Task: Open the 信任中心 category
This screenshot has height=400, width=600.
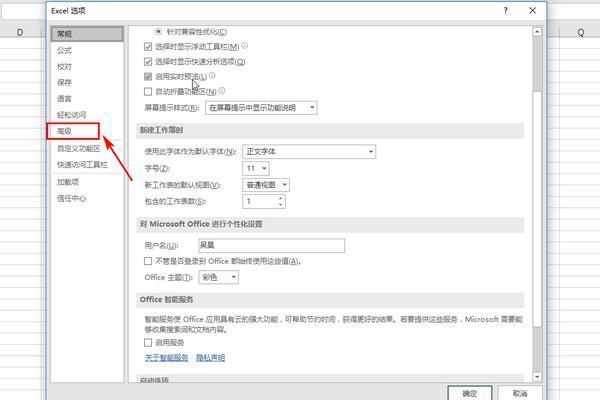Action: click(72, 198)
